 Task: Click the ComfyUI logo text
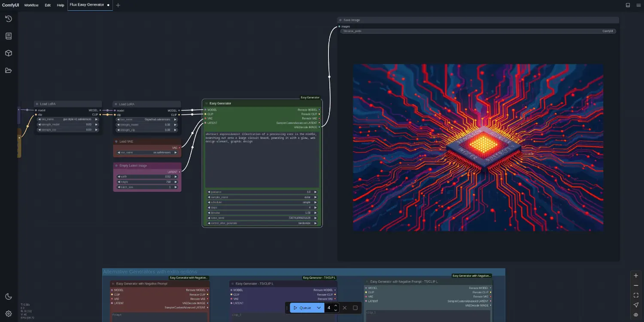(10, 5)
